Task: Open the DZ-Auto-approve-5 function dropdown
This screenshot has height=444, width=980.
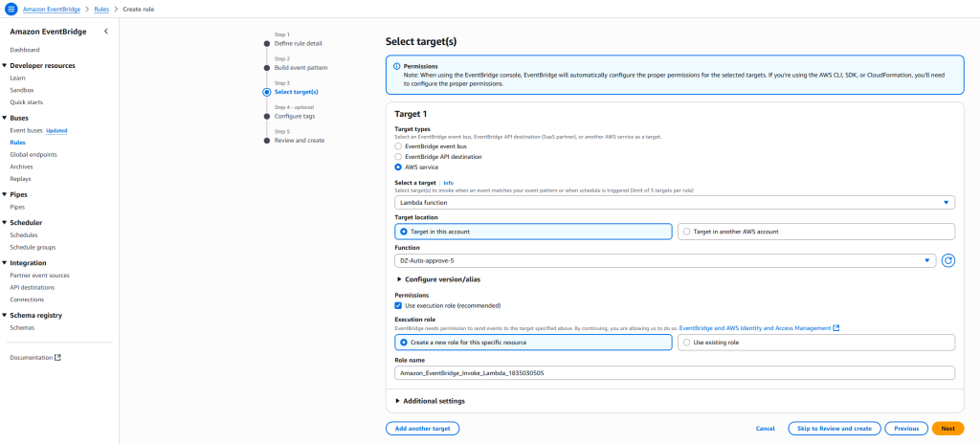Action: [665, 260]
